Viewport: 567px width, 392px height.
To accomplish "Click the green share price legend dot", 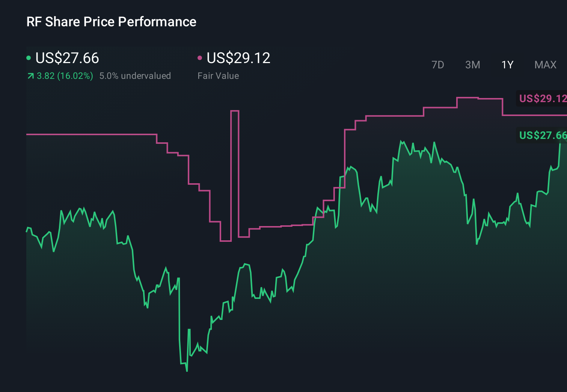I will pos(29,57).
